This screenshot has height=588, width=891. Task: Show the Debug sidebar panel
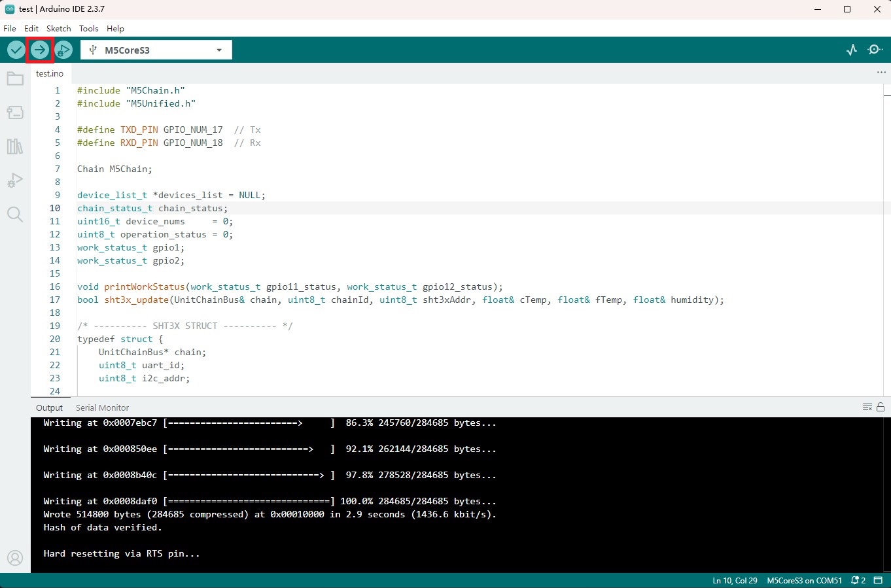click(15, 180)
